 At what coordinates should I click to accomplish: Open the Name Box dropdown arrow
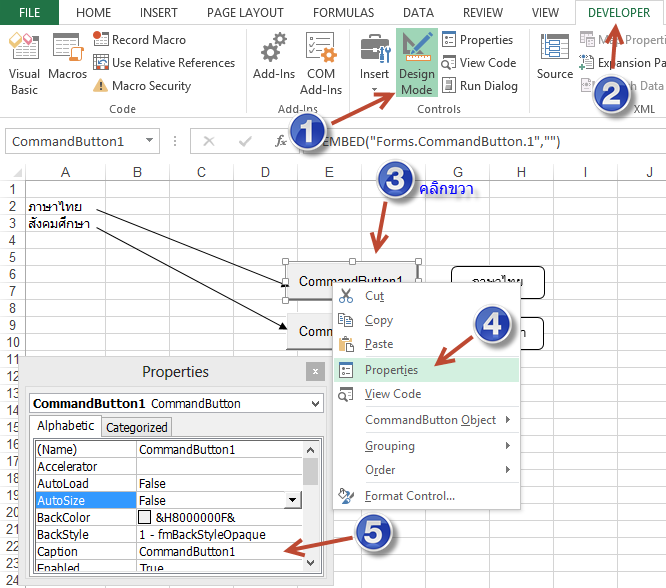[149, 142]
